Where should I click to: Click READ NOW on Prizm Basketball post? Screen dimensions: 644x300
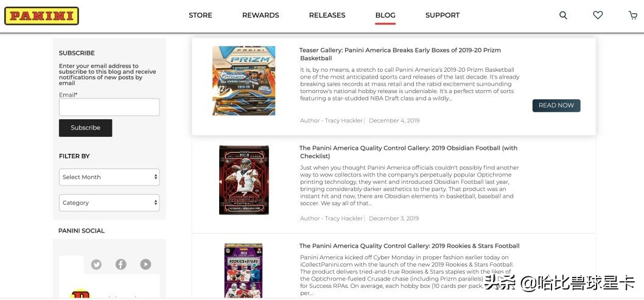coord(556,105)
